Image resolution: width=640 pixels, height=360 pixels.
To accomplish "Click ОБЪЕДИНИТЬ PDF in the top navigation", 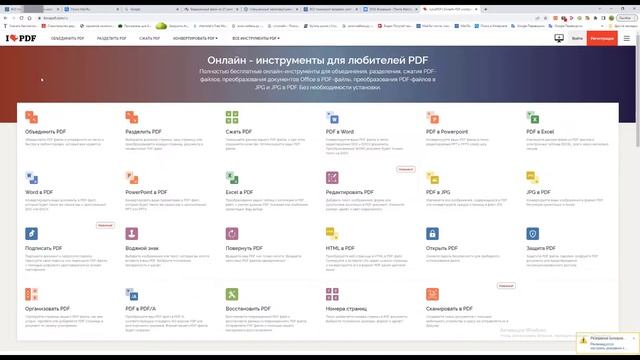I will point(67,38).
